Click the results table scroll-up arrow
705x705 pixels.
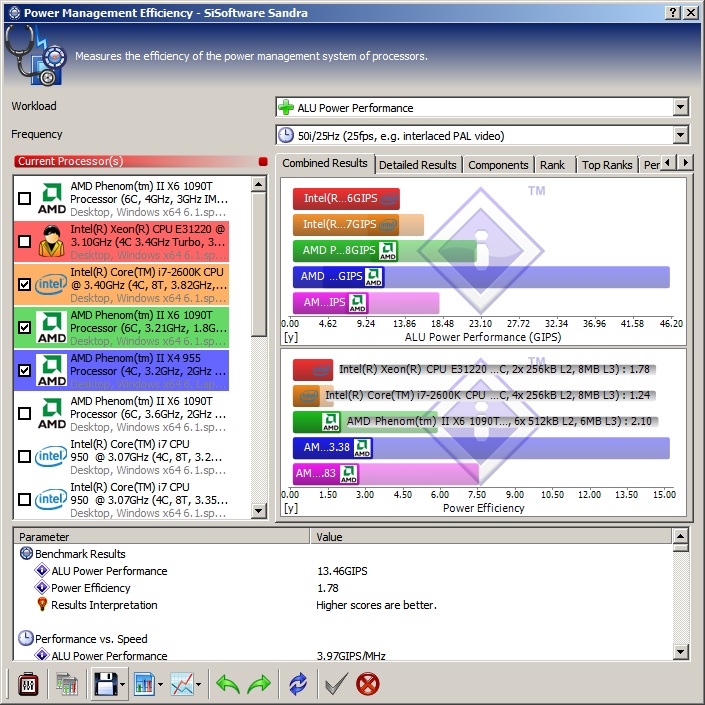click(680, 536)
